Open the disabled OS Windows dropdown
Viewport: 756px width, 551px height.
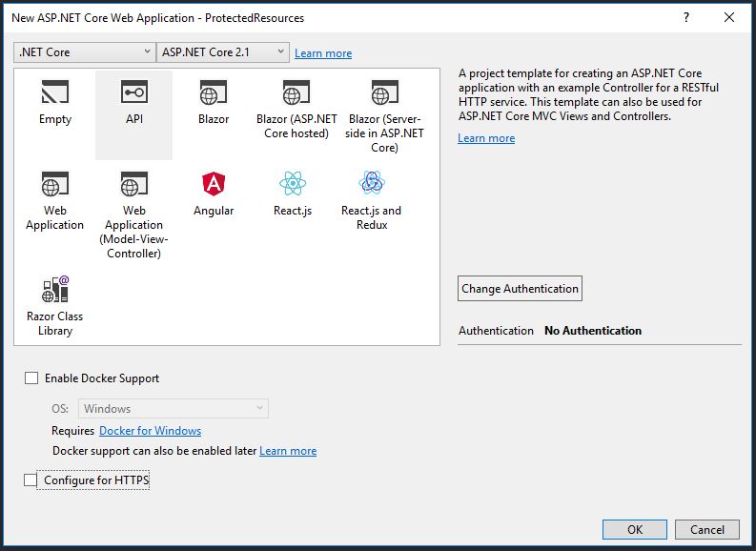[174, 408]
